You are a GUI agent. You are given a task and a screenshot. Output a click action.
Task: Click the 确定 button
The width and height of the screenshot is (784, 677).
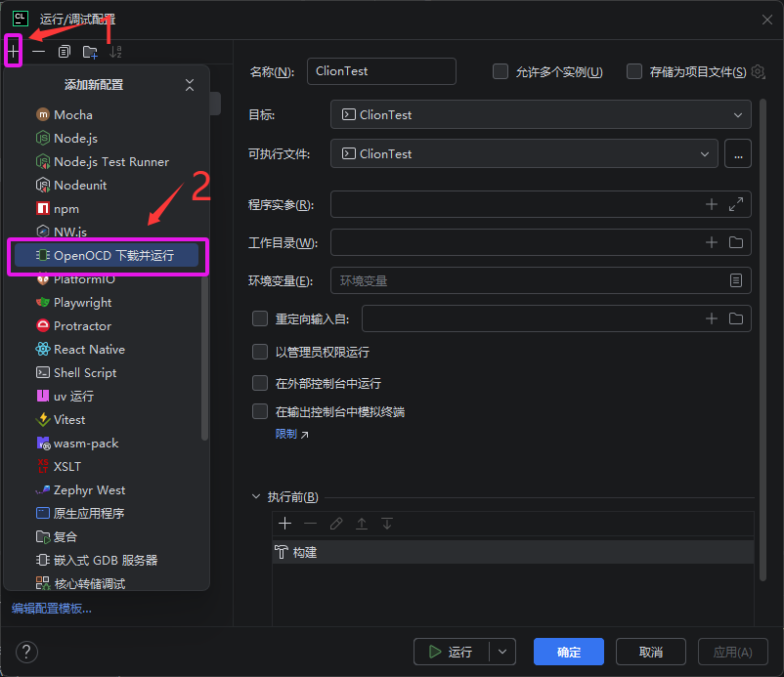tap(568, 652)
